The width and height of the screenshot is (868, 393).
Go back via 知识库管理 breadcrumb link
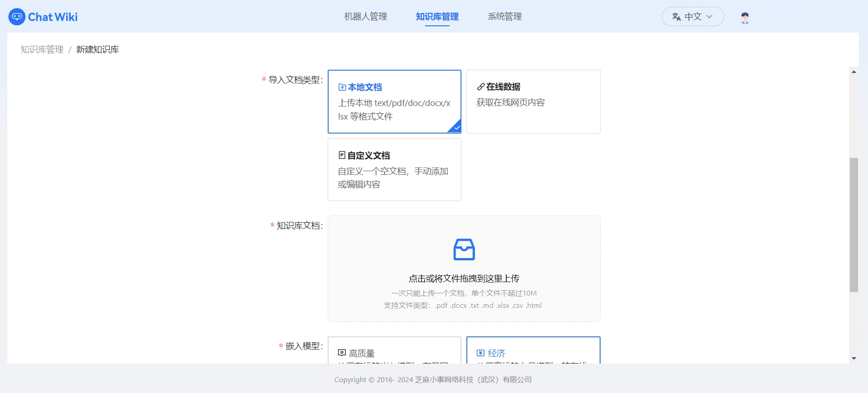click(x=42, y=49)
